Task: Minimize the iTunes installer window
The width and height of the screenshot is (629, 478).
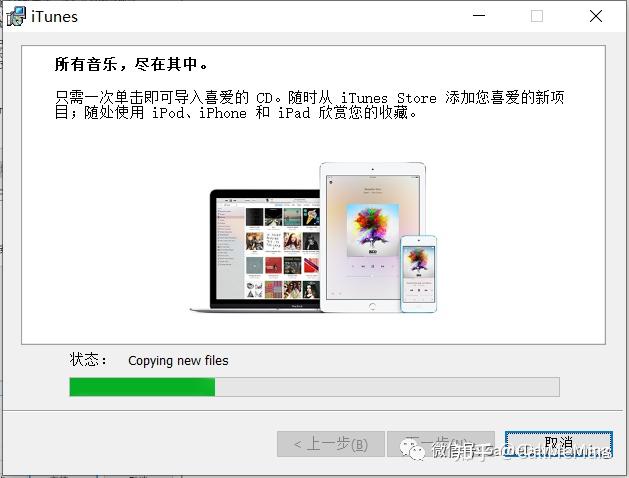Action: tap(479, 16)
